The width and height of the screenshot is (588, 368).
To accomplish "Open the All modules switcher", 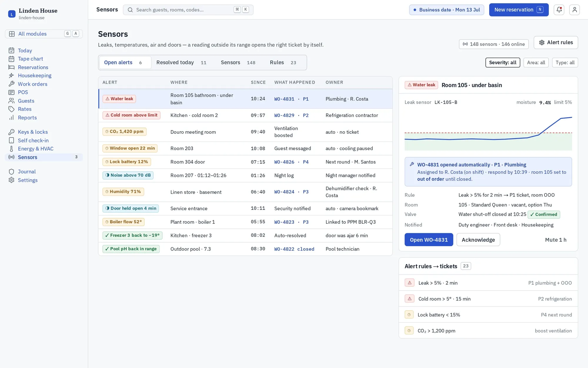I will [x=44, y=34].
